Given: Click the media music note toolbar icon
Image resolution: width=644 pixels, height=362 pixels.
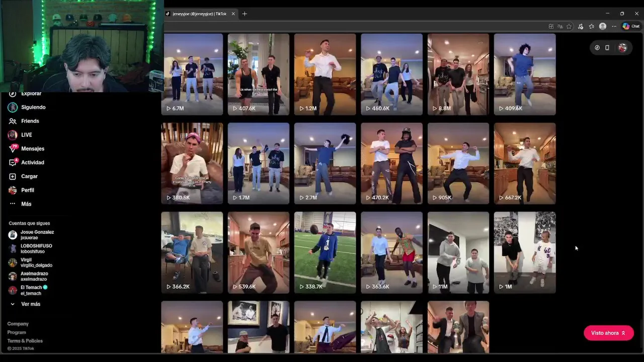Looking at the screenshot, I should coord(580,27).
